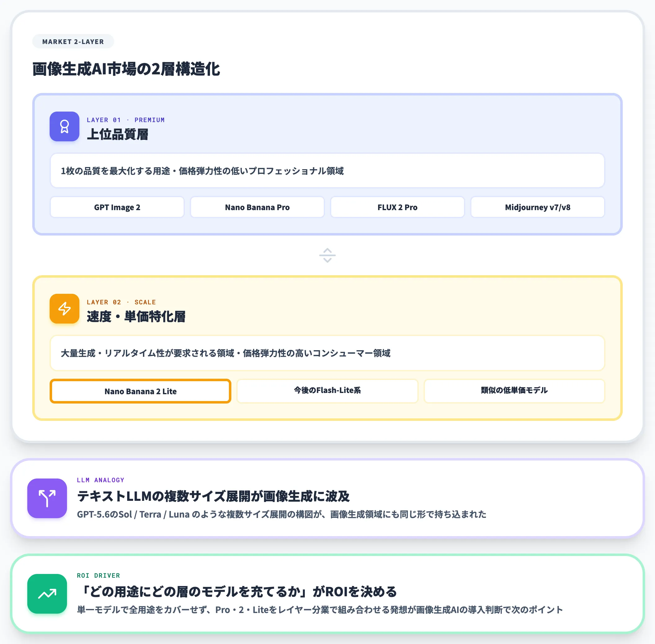Click the green trending-up chart icon

point(47,593)
